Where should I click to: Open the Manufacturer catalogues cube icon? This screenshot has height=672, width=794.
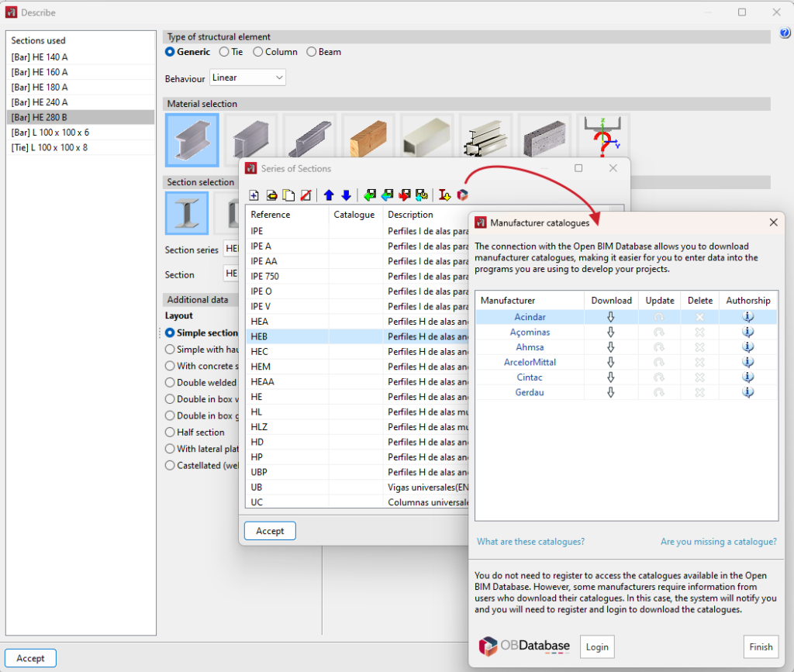point(462,195)
